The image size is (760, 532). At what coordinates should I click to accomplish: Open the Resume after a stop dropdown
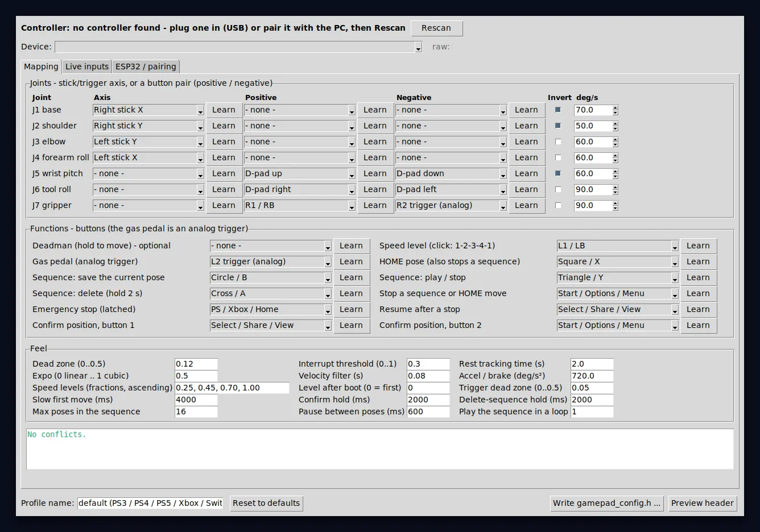click(x=618, y=309)
